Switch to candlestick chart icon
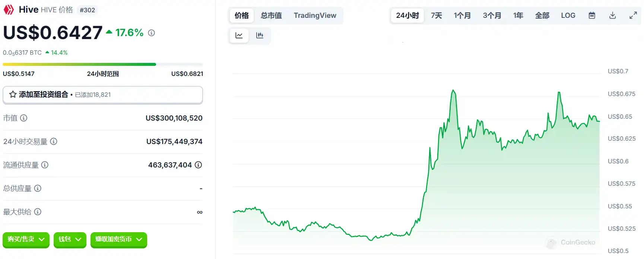 click(260, 35)
